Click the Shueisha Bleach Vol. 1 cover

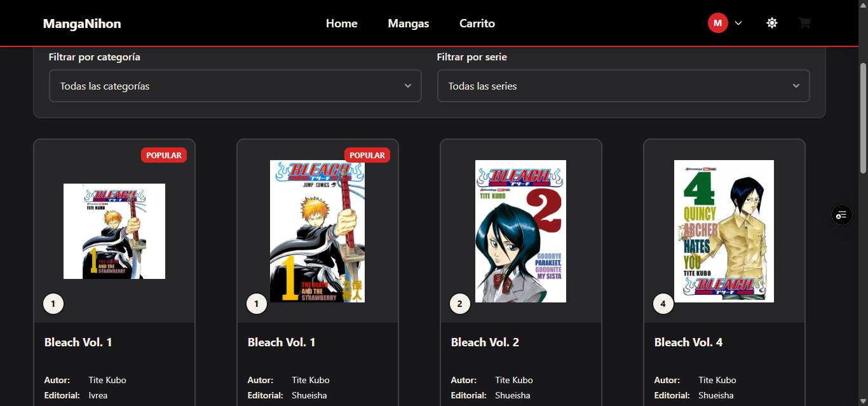click(317, 231)
